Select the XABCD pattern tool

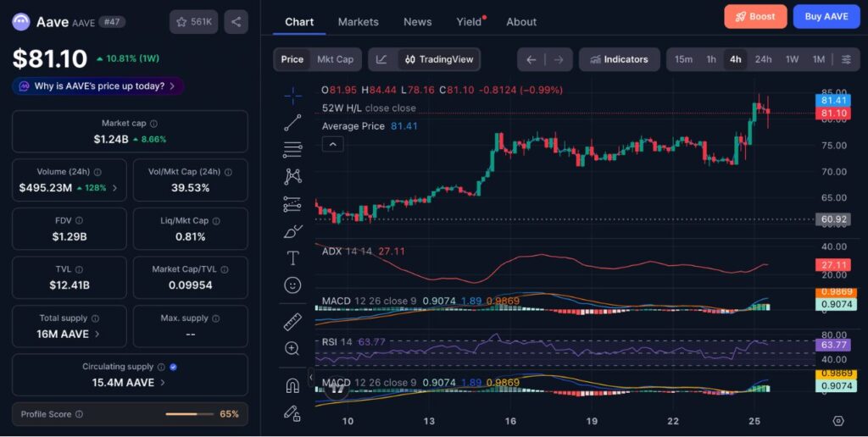[x=292, y=176]
